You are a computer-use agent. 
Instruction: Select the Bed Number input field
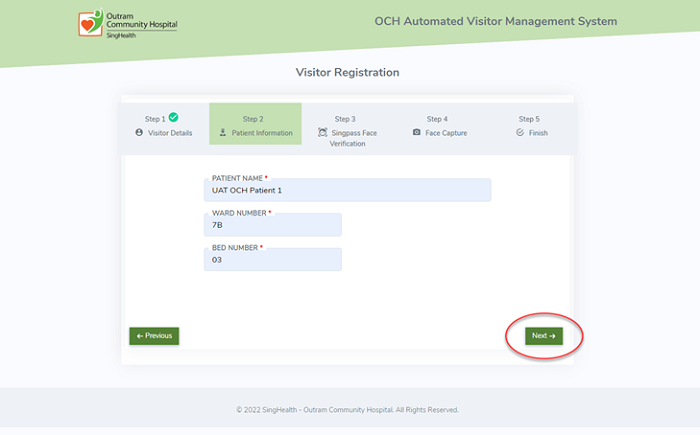273,260
